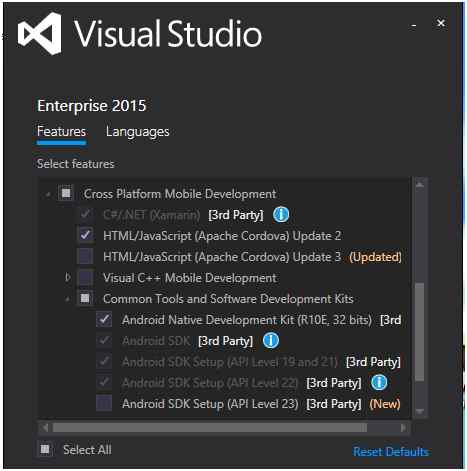The image size is (467, 471).
Task: Open info icon next to C#/.NET (Xamarin)
Action: coord(281,215)
